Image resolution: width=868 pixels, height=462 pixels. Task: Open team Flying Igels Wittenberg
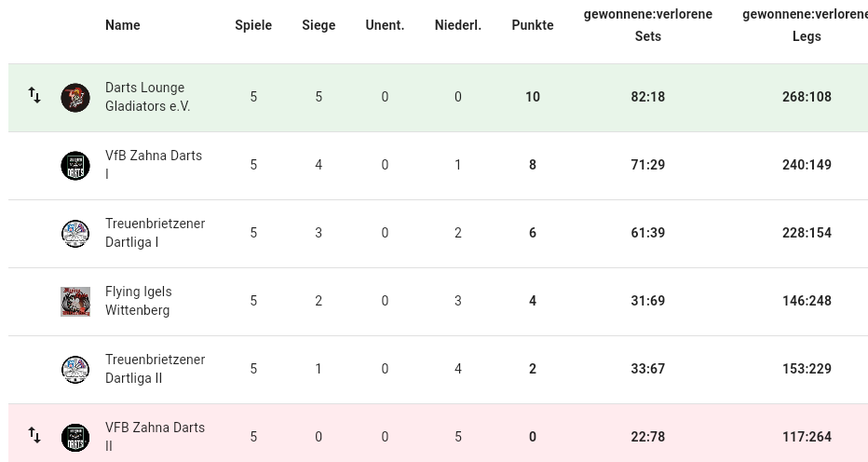click(x=139, y=301)
